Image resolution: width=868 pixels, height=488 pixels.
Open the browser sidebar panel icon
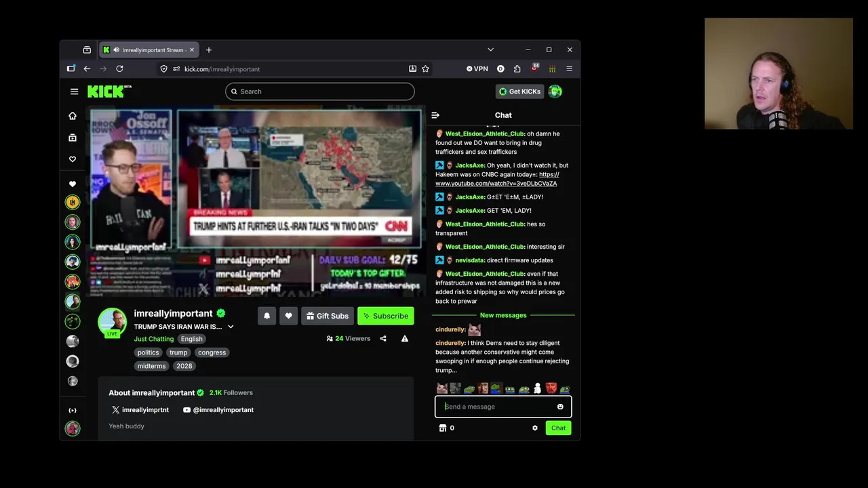[x=71, y=68]
